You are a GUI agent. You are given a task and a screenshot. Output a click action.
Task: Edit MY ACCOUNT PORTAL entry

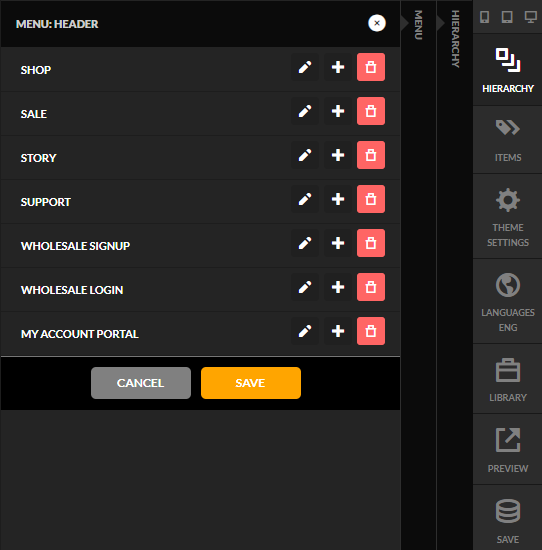pos(305,331)
